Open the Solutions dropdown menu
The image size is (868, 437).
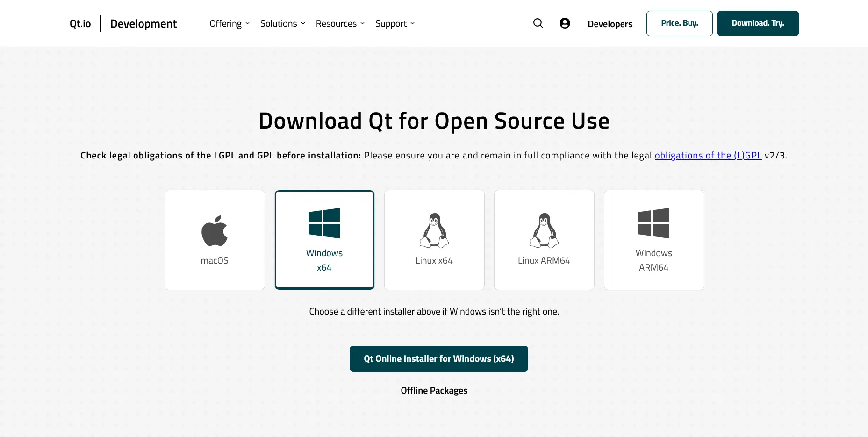pyautogui.click(x=283, y=23)
